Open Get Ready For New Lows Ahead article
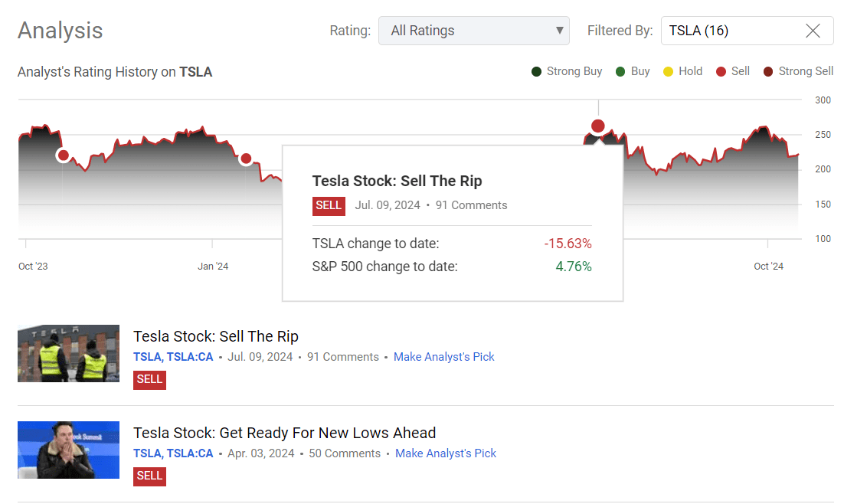Viewport: 844px width, 504px height. coord(284,433)
